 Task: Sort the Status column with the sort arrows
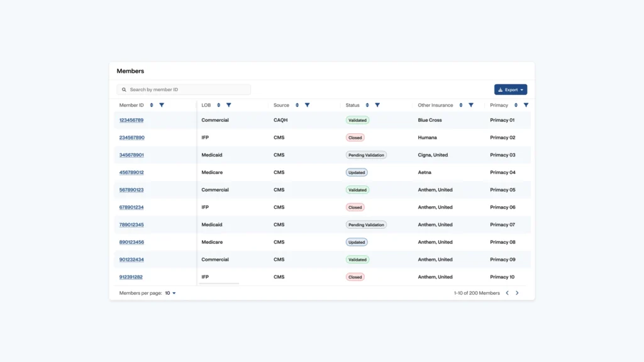367,105
